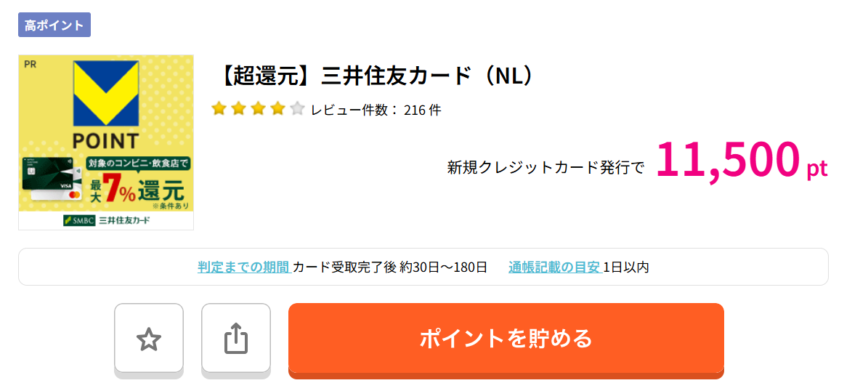
Task: Open the 判定までの期間 link
Action: pyautogui.click(x=245, y=267)
